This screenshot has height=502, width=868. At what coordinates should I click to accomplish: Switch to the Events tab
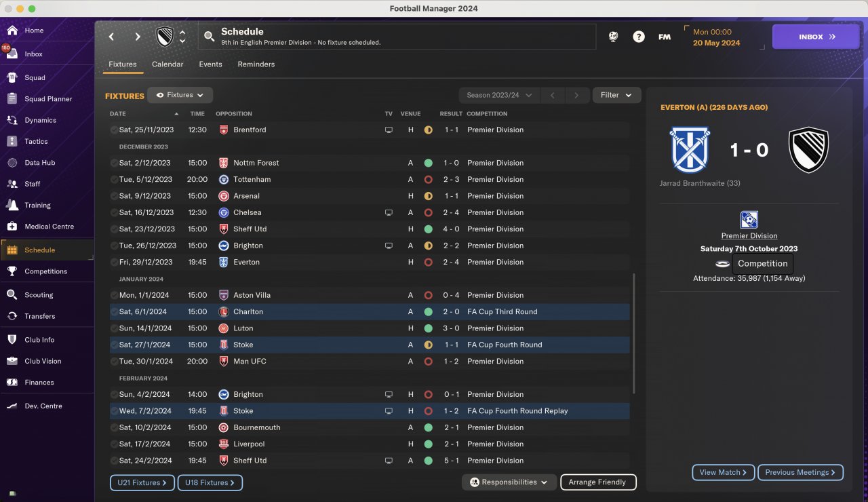click(x=210, y=64)
